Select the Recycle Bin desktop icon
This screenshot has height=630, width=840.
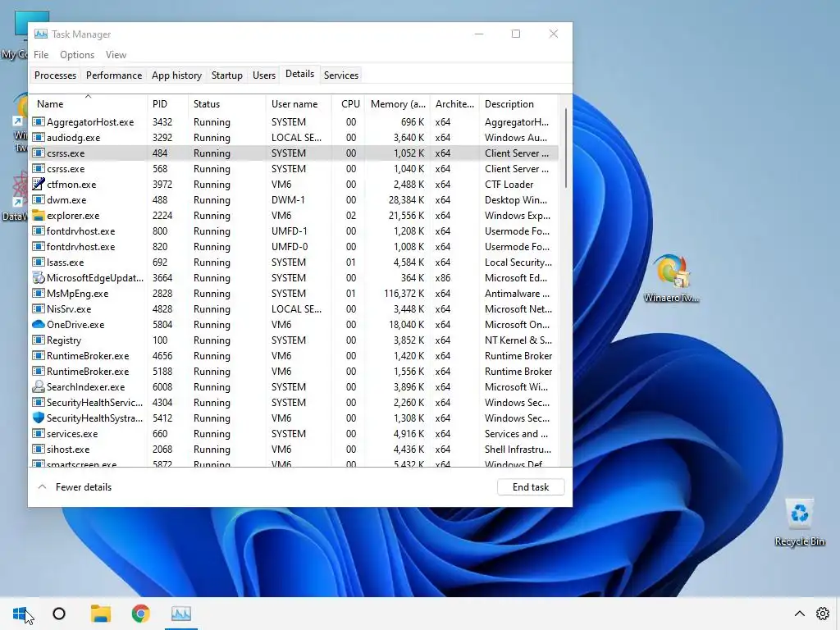pyautogui.click(x=799, y=523)
